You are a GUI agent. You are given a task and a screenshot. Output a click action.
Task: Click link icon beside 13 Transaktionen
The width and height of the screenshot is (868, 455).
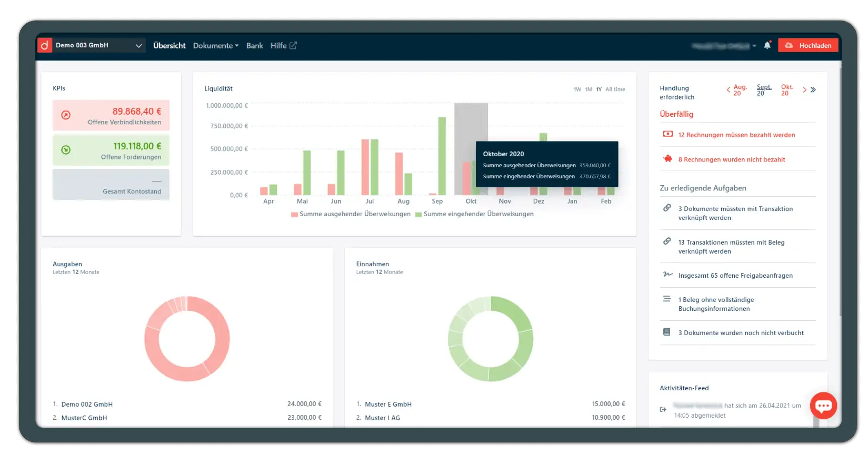[667, 241]
